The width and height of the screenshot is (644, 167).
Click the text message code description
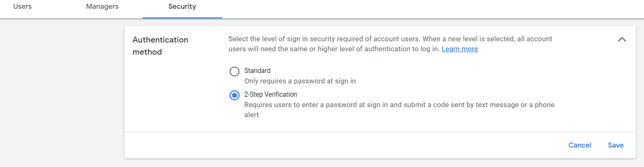point(399,105)
